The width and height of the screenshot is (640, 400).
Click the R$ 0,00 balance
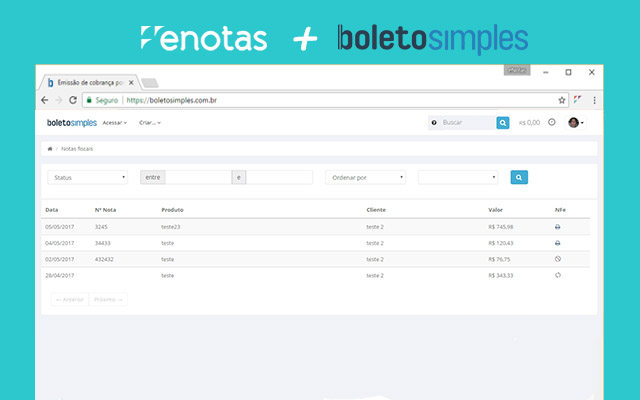(529, 122)
